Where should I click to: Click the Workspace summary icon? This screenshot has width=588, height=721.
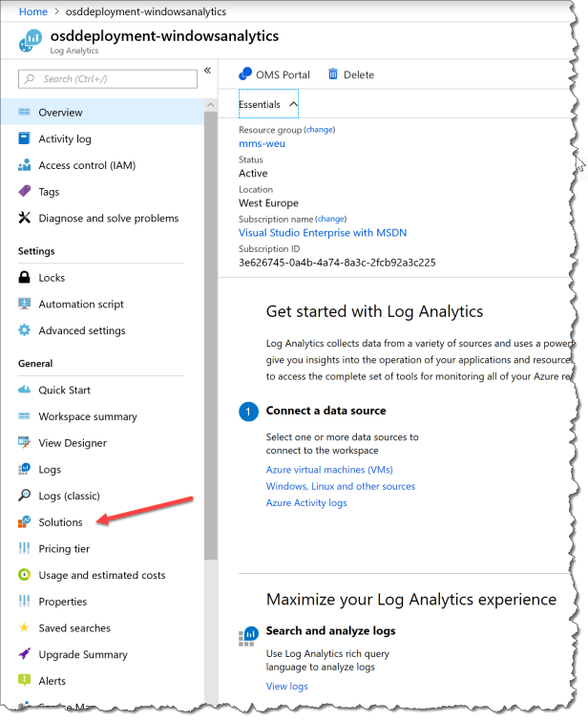pos(24,416)
